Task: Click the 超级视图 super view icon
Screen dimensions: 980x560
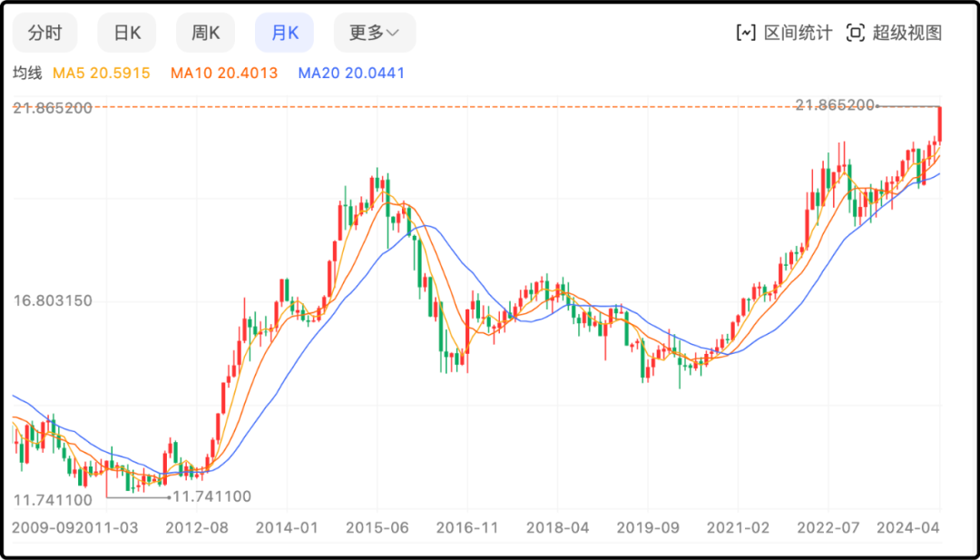Action: pos(855,33)
